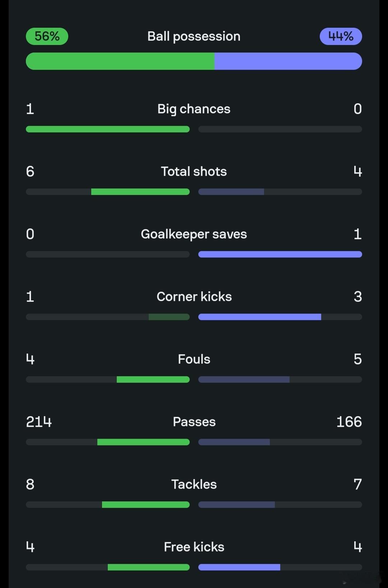
Task: Click the green 56% possession badge
Action: (47, 36)
